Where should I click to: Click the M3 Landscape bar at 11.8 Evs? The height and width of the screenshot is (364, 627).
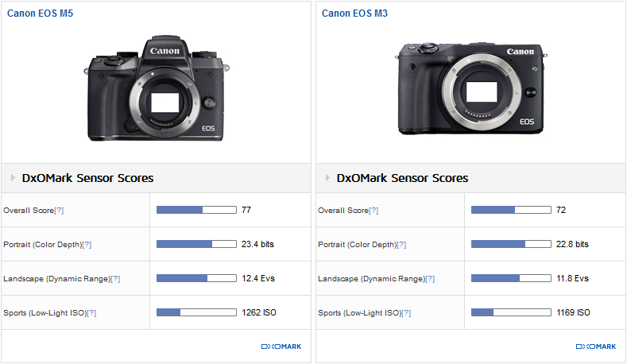(x=511, y=278)
